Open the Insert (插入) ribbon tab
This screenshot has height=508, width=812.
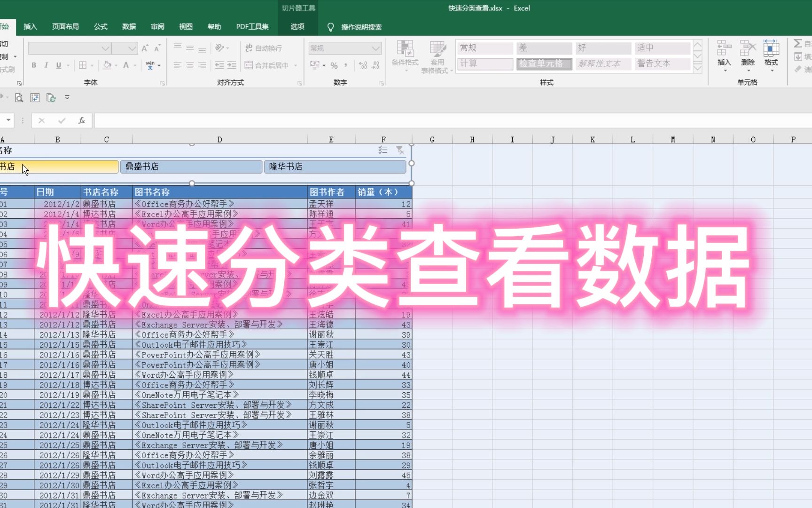coord(30,27)
